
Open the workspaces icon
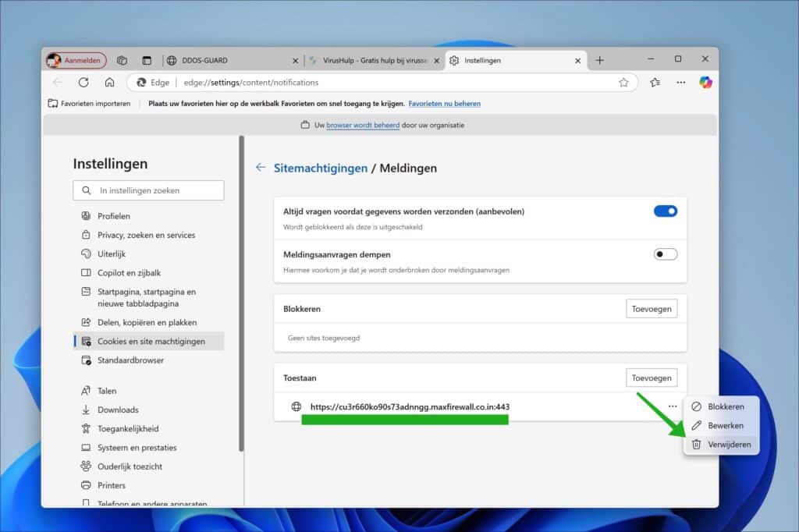(x=122, y=60)
